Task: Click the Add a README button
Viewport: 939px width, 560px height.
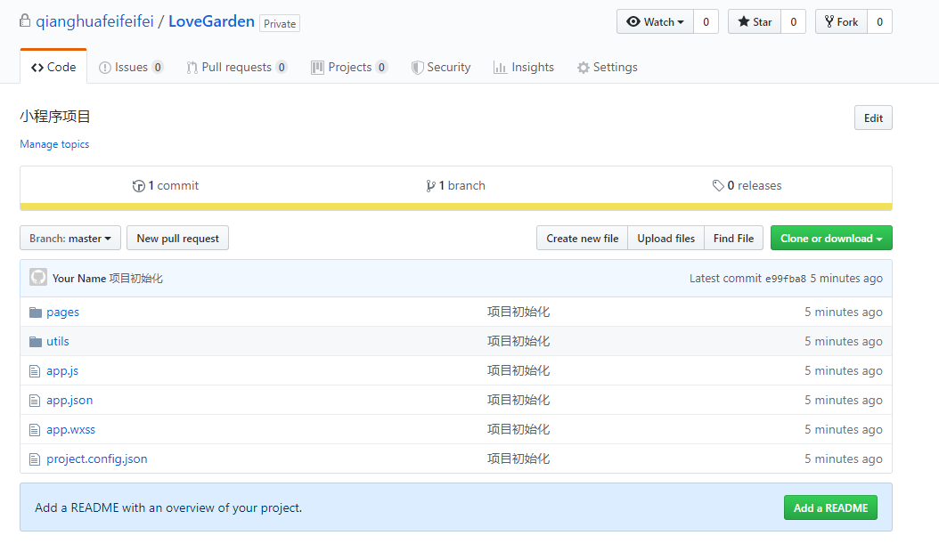Action: [x=830, y=507]
